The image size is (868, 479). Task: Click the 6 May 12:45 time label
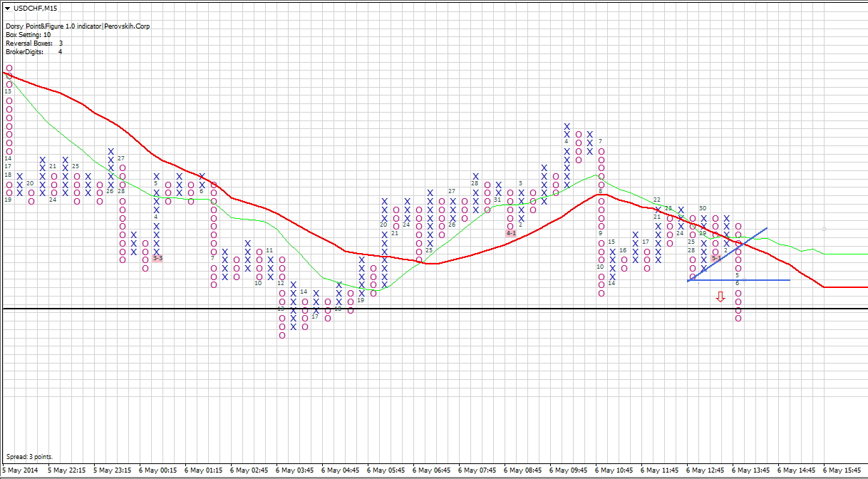[x=706, y=470]
